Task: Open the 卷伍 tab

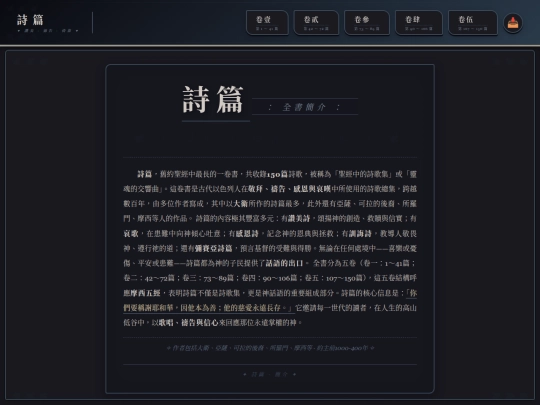Action: (x=472, y=23)
